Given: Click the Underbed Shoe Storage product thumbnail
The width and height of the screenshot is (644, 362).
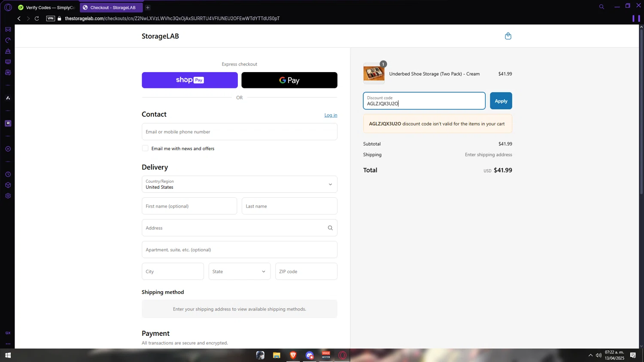Looking at the screenshot, I should pos(374,74).
